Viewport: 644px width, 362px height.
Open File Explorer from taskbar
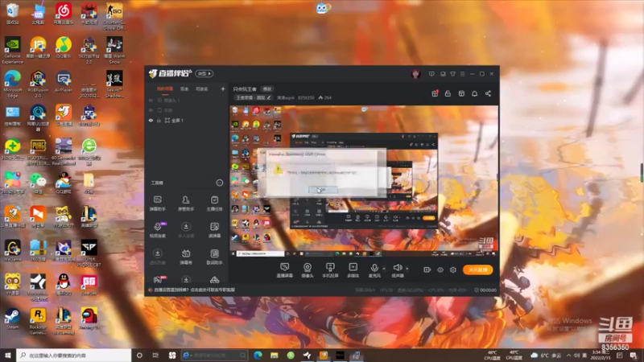(275, 355)
